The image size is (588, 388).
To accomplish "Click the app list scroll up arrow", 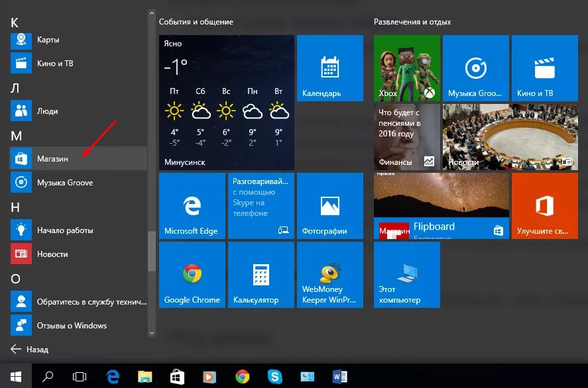I will tap(152, 13).
